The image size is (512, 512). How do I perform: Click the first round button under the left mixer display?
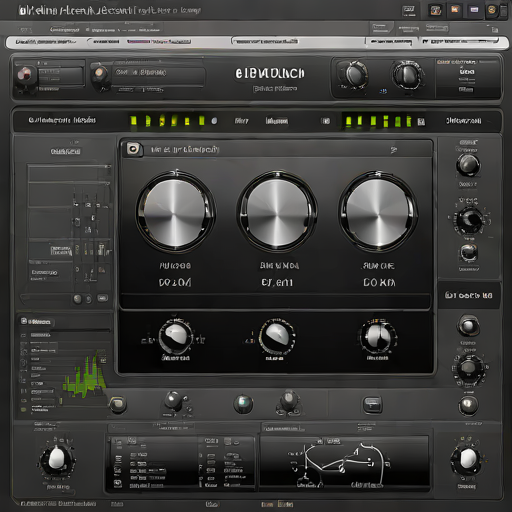(x=77, y=299)
